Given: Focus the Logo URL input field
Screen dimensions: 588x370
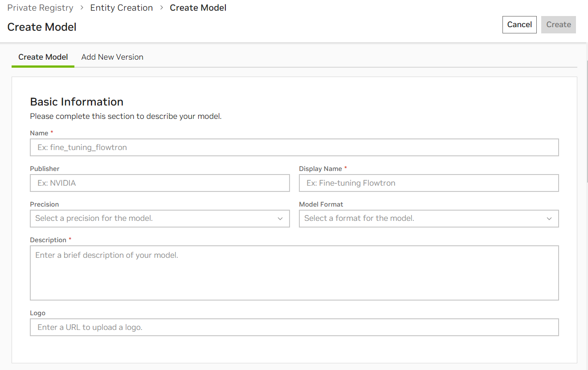Looking at the screenshot, I should pos(294,327).
